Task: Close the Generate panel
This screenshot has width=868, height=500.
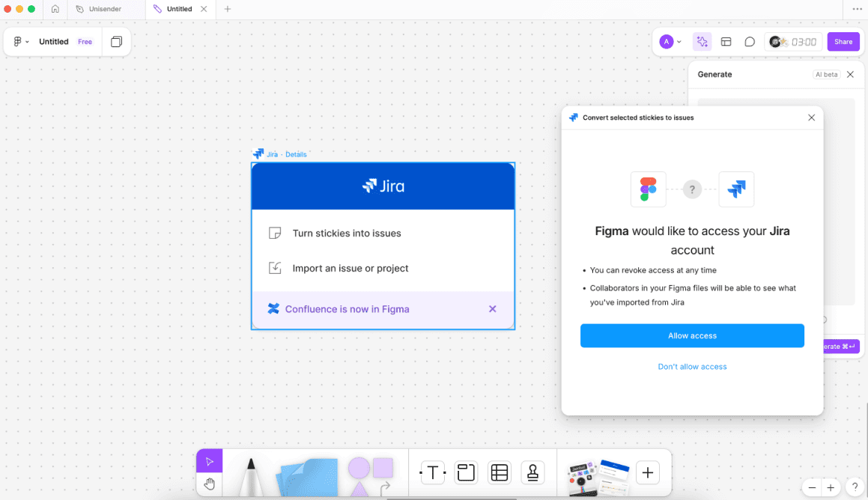Action: [850, 74]
